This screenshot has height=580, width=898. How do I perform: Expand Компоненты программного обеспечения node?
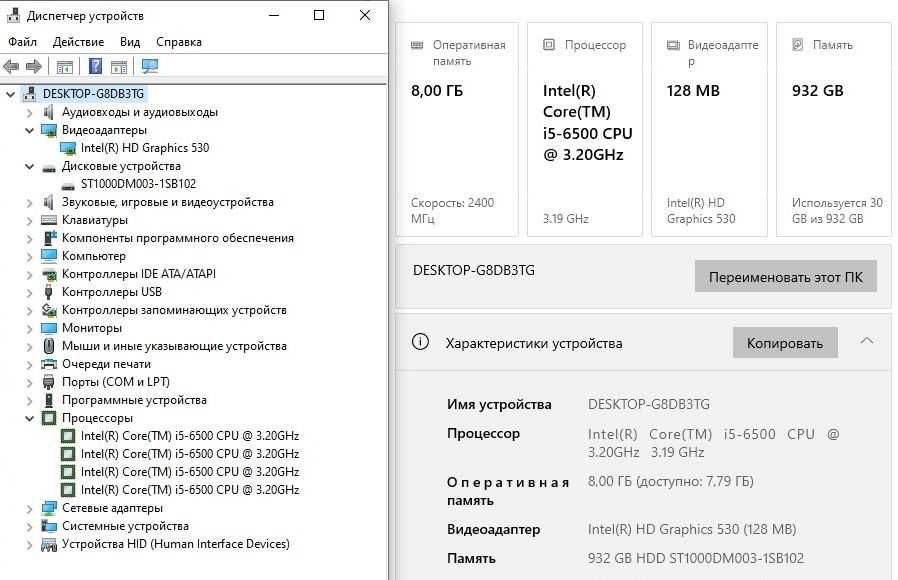point(29,238)
